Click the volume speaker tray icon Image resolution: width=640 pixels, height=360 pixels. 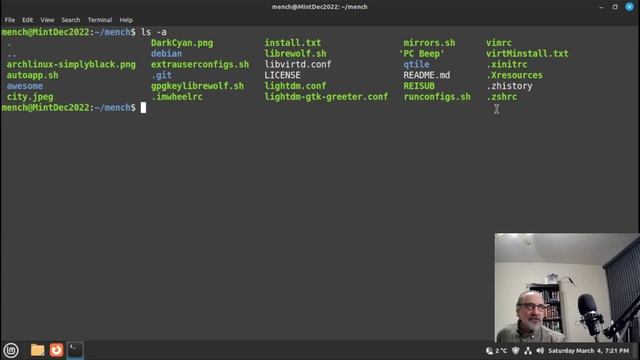point(540,351)
